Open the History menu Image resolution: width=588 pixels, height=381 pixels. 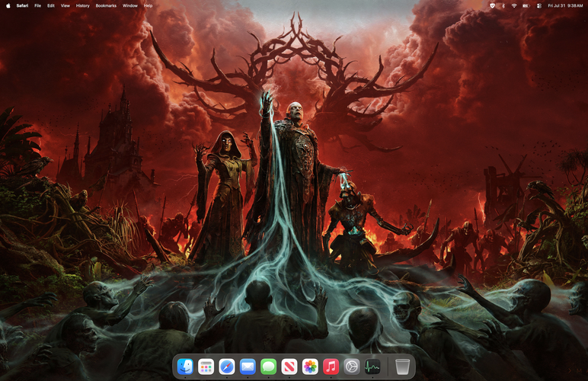82,5
